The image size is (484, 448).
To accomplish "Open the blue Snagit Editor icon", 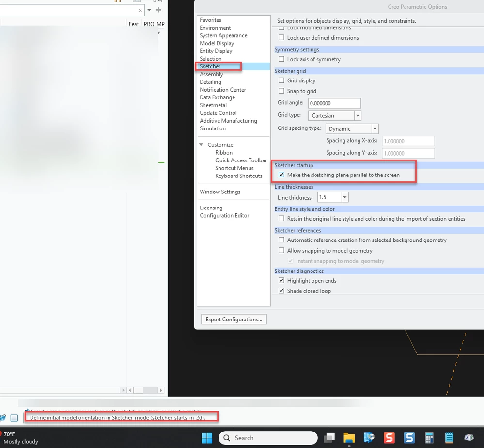I will coord(409,438).
